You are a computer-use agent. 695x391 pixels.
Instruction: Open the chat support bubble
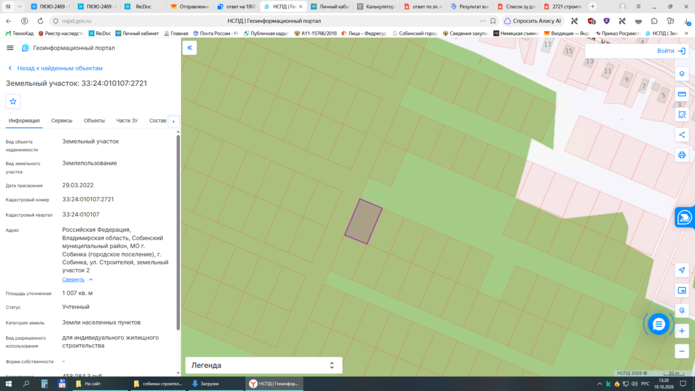[659, 325]
